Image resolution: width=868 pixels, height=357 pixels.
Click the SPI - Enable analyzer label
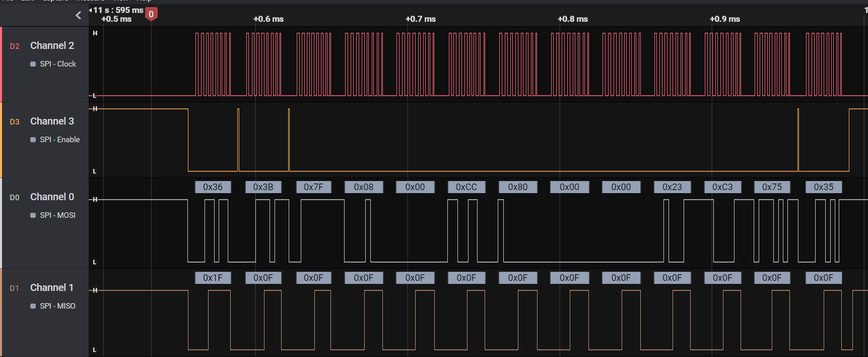(x=60, y=140)
